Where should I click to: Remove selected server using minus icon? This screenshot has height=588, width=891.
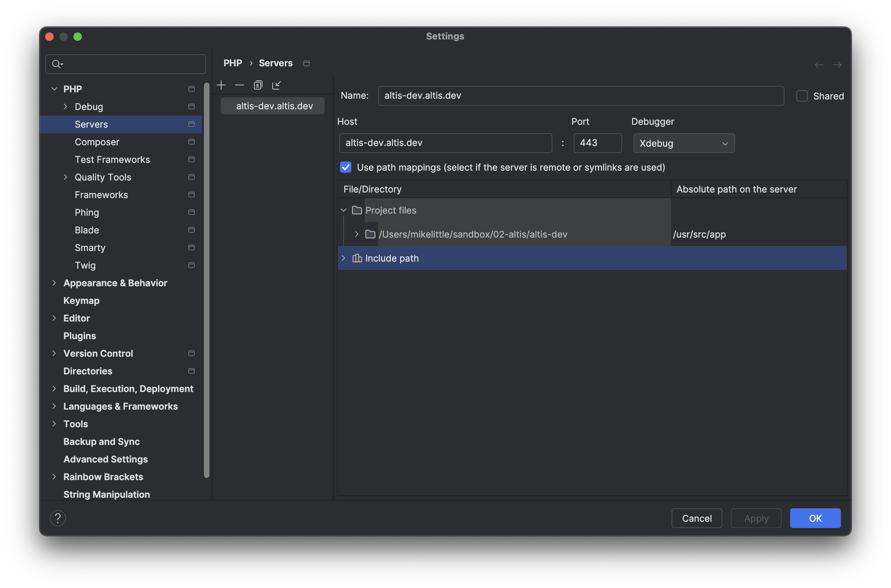click(240, 85)
